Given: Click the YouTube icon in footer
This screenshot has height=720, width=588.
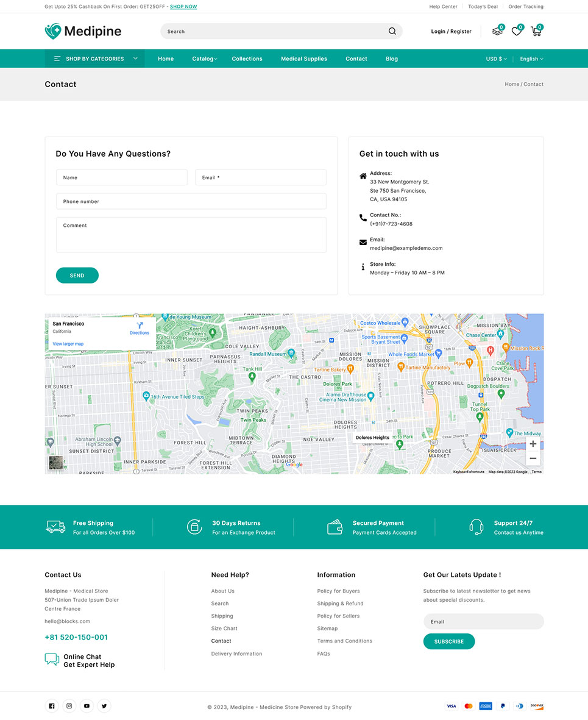Looking at the screenshot, I should [87, 706].
